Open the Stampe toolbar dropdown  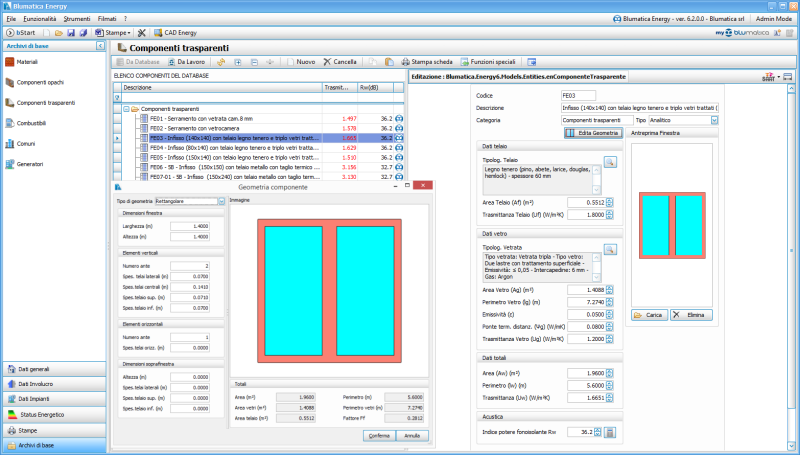click(x=113, y=33)
